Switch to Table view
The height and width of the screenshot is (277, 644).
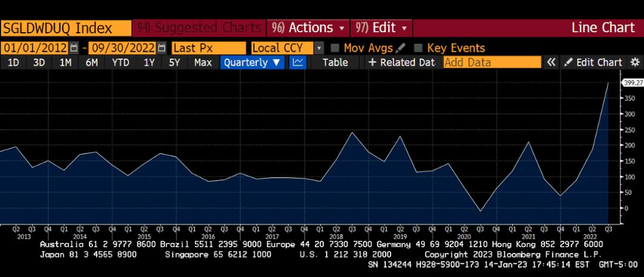[x=335, y=62]
